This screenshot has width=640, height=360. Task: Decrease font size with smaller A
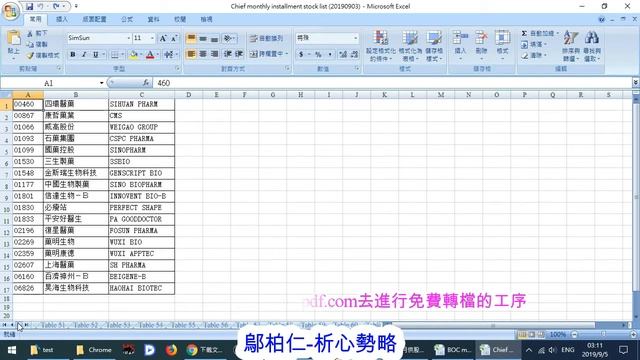174,38
